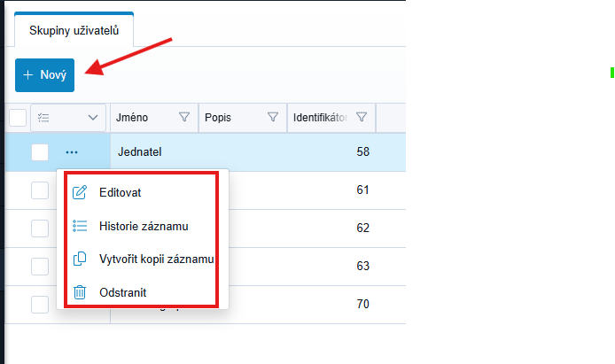Image resolution: width=615 pixels, height=364 pixels.
Task: Choose Odstranit in the context menu
Action: tap(123, 291)
